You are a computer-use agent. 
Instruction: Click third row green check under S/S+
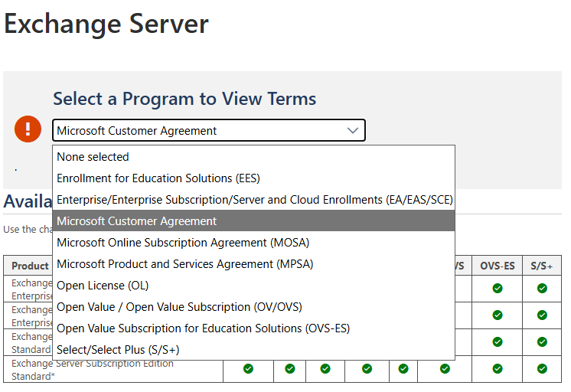pos(542,341)
